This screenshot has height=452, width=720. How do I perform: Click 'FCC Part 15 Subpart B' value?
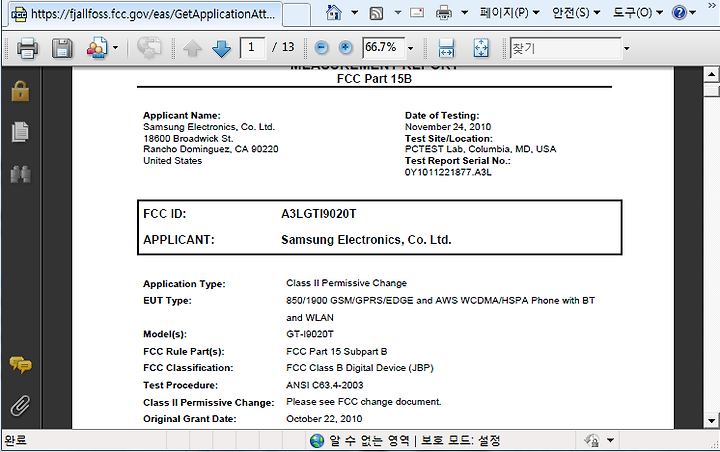coord(337,351)
